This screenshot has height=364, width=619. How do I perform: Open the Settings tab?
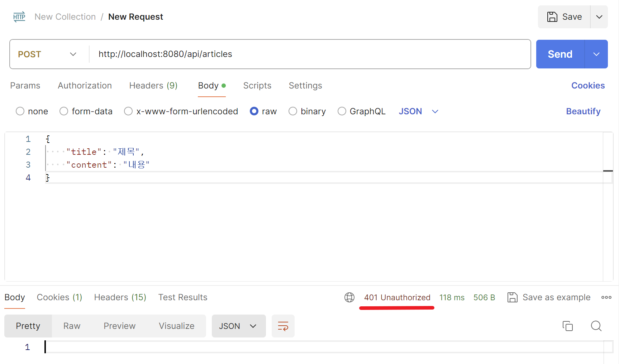pos(305,86)
